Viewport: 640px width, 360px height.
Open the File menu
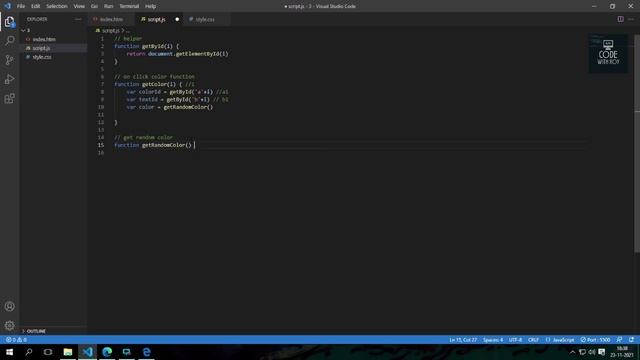(21, 6)
